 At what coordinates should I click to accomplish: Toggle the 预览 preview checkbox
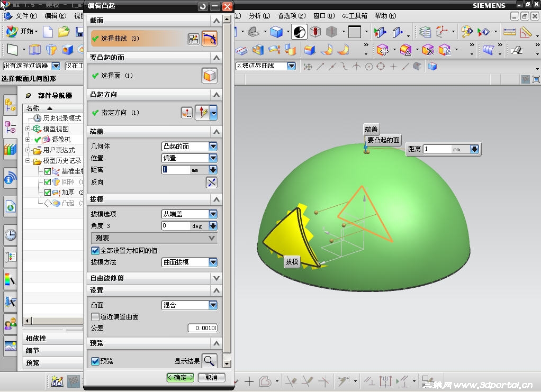tap(95, 361)
